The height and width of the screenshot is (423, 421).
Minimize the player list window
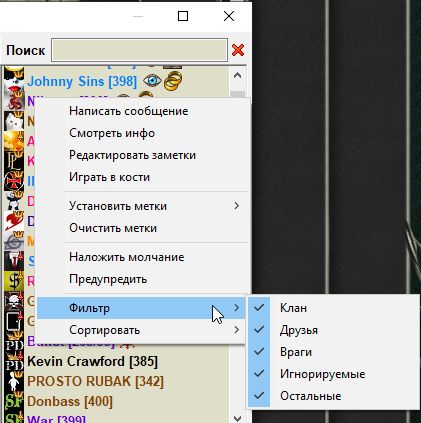pos(138,16)
